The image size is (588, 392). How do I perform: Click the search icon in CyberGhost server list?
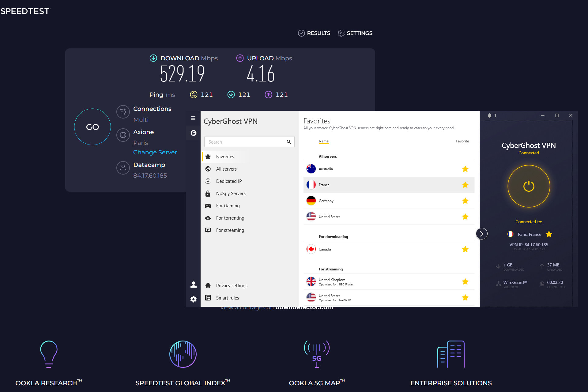289,142
